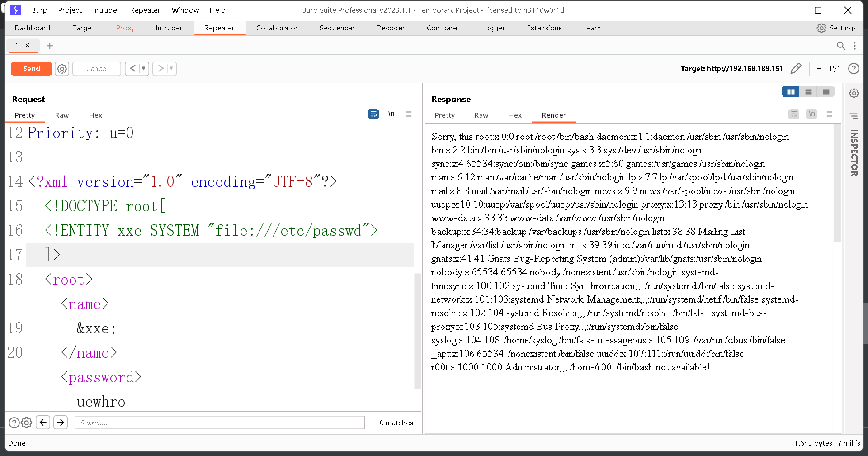Select response Pretty view tab
The height and width of the screenshot is (456, 868).
(x=444, y=115)
